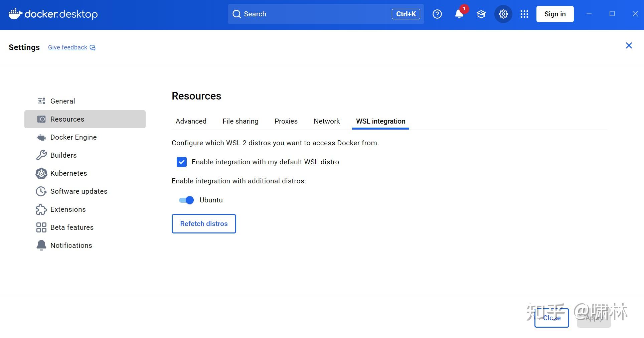Click the Kubernetes wheel icon
This screenshot has width=644, height=338.
[x=41, y=173]
